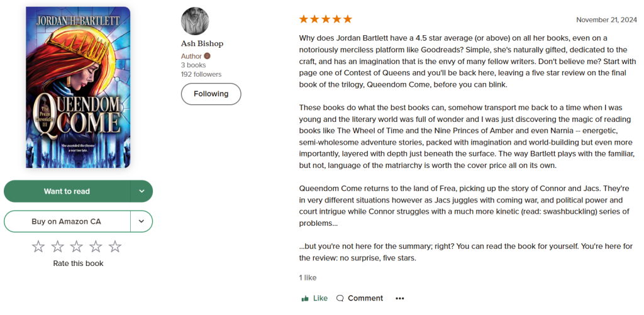Open Ash Bishop's profile name link
This screenshot has height=315, width=644.
click(x=202, y=44)
